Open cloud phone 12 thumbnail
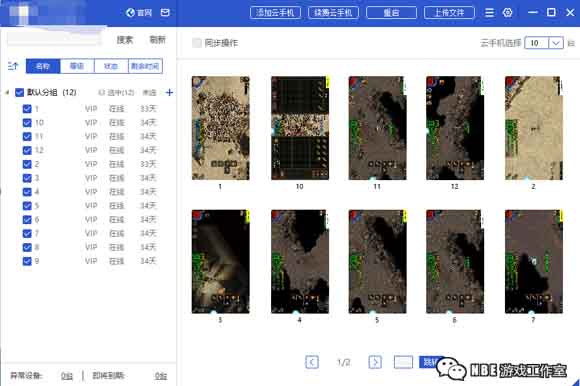Viewport: 580px width, 386px height. [x=455, y=128]
